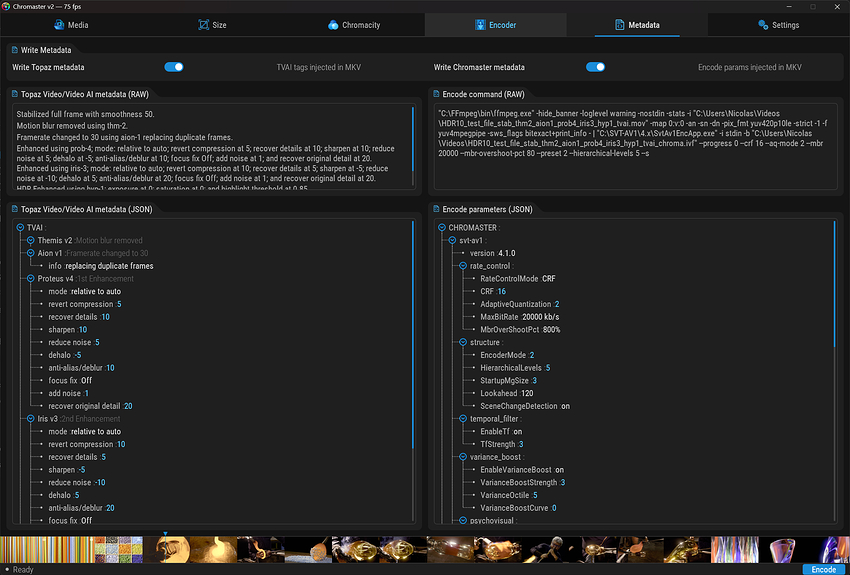Collapse the psychovisual node
This screenshot has width=850, height=575.
[x=463, y=520]
